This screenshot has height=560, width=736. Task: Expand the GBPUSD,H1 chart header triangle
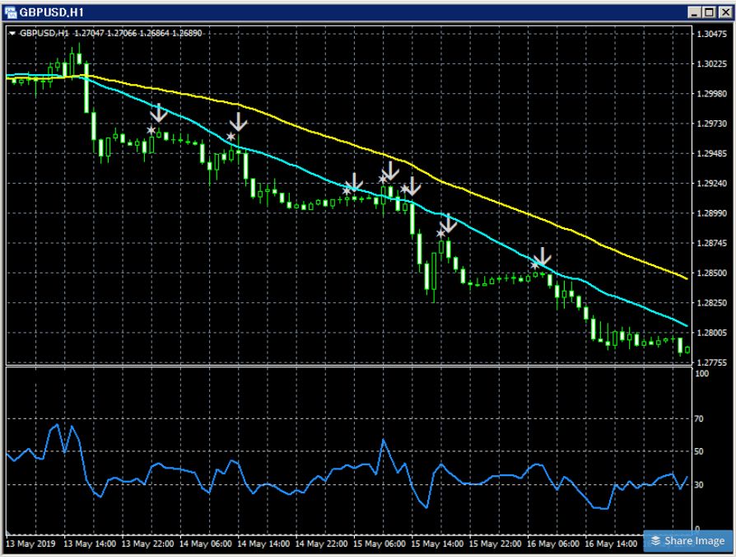[12, 33]
